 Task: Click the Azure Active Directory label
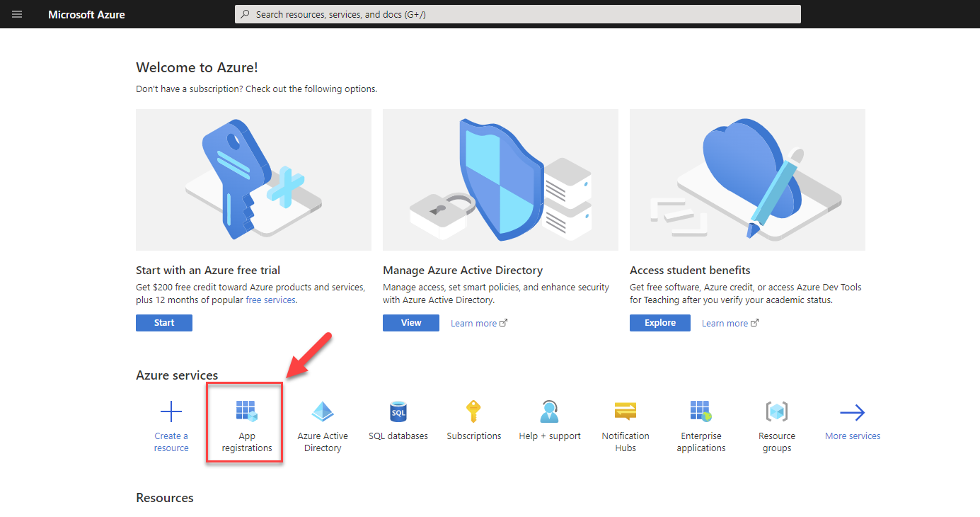coord(323,442)
